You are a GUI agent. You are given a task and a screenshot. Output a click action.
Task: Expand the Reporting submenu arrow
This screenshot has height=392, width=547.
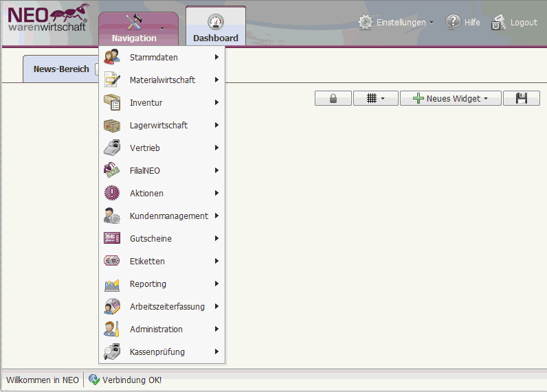point(216,284)
